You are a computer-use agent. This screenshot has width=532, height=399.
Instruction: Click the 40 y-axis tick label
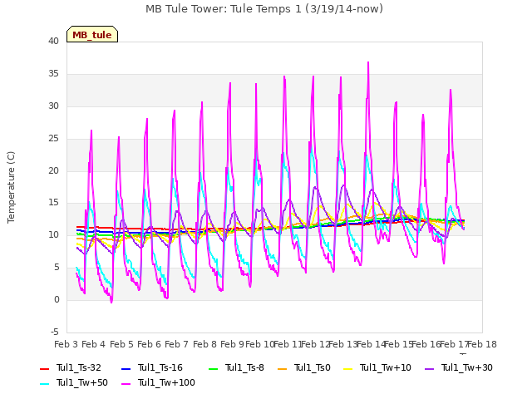coord(53,42)
